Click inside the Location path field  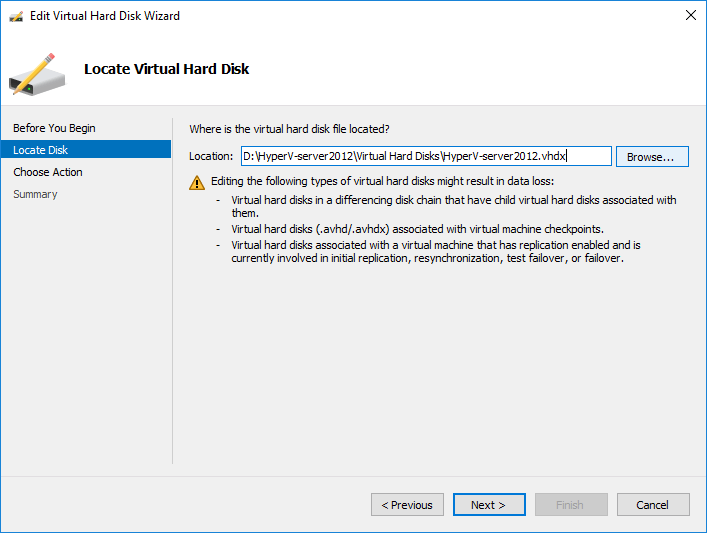(x=425, y=156)
